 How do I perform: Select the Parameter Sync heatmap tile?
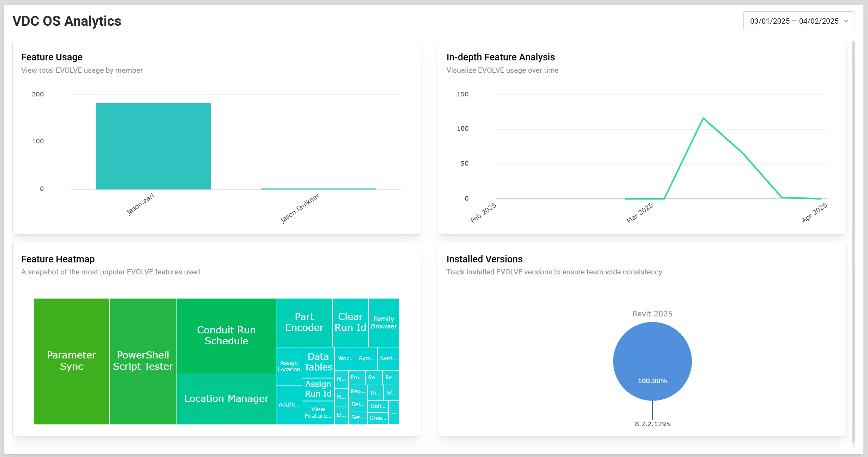click(71, 361)
